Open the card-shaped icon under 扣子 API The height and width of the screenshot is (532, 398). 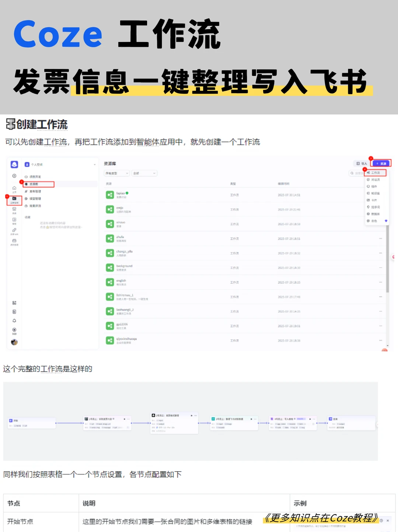(14, 241)
